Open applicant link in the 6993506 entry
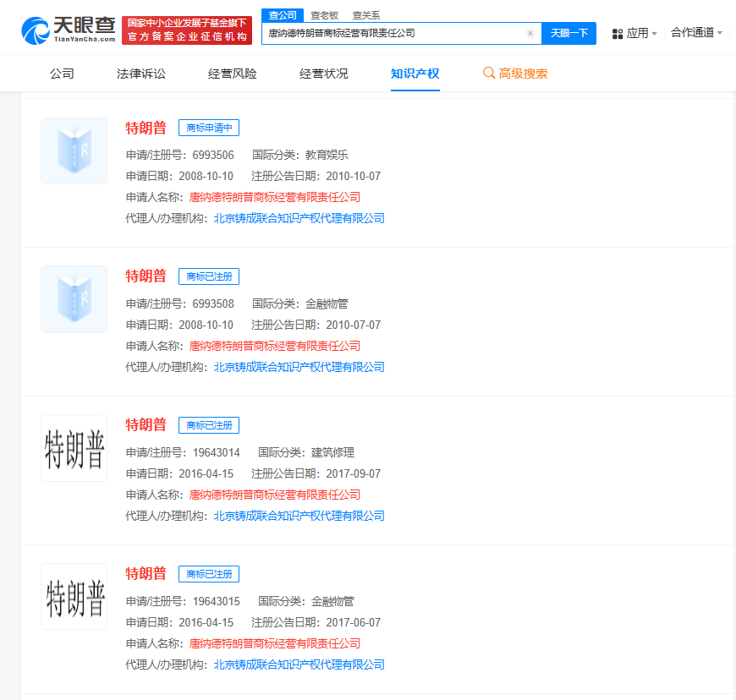The width and height of the screenshot is (736, 700). [x=275, y=197]
